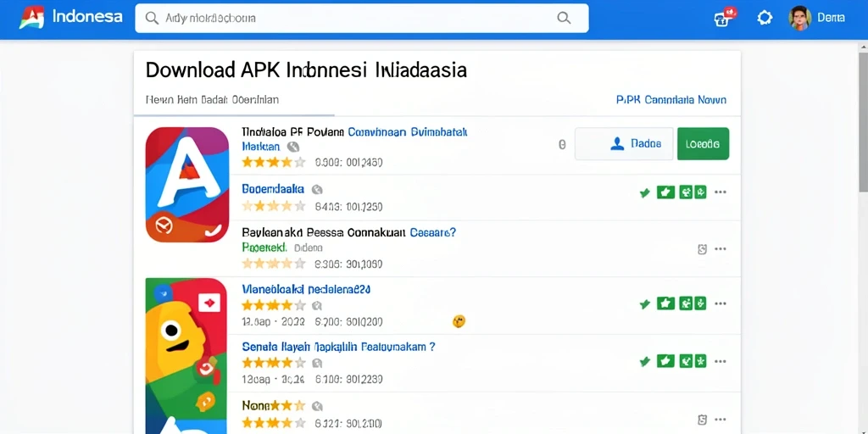
Task: Open the PiPK Canindarla Nown link
Action: click(x=671, y=100)
